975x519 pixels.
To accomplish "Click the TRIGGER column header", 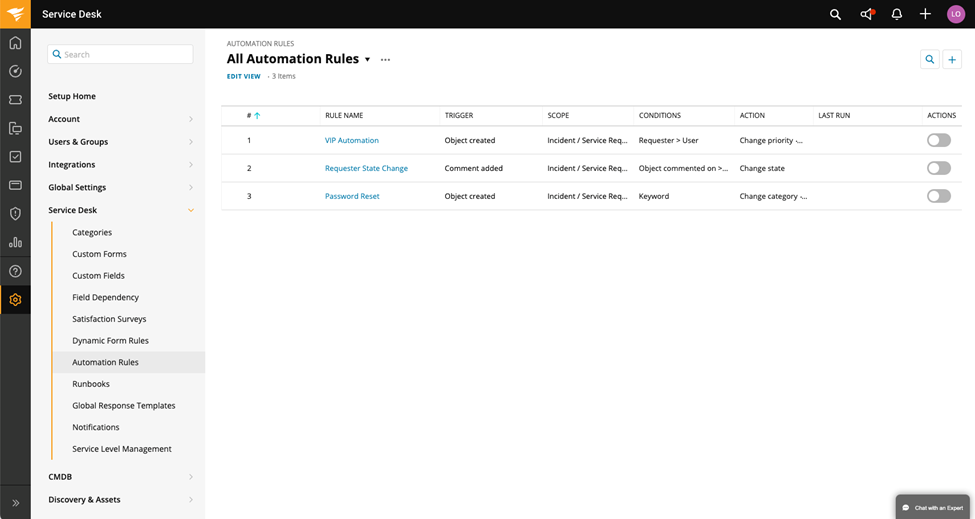I will point(459,116).
